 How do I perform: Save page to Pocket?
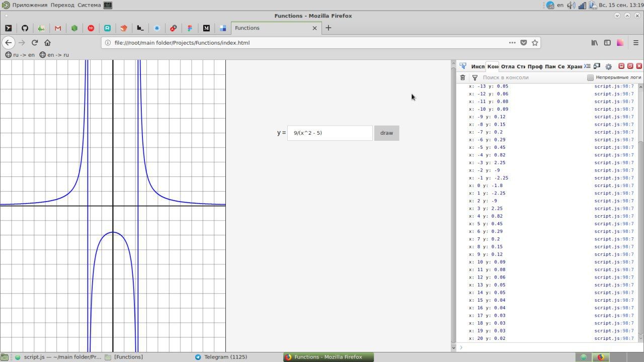(x=524, y=43)
